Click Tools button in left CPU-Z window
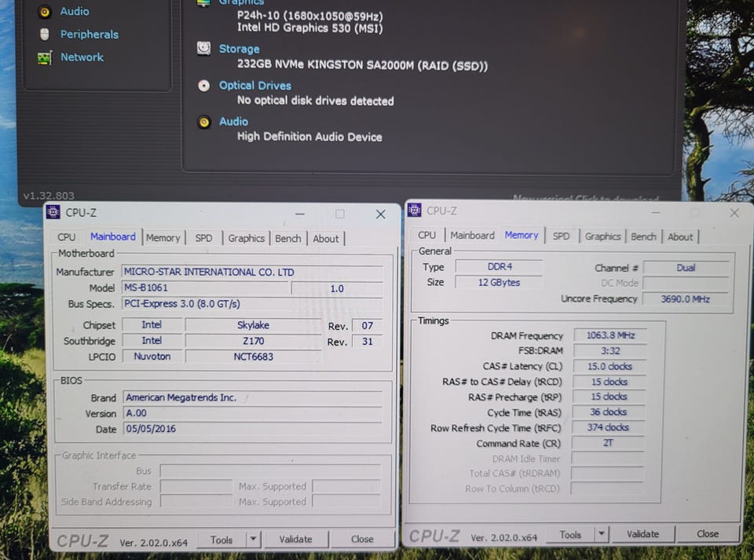The height and width of the screenshot is (560, 754). 221,540
